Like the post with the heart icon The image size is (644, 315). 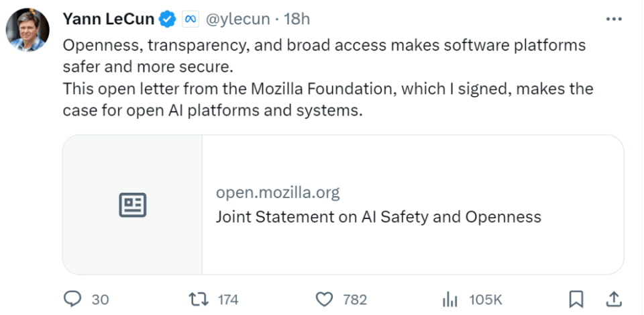pos(325,299)
